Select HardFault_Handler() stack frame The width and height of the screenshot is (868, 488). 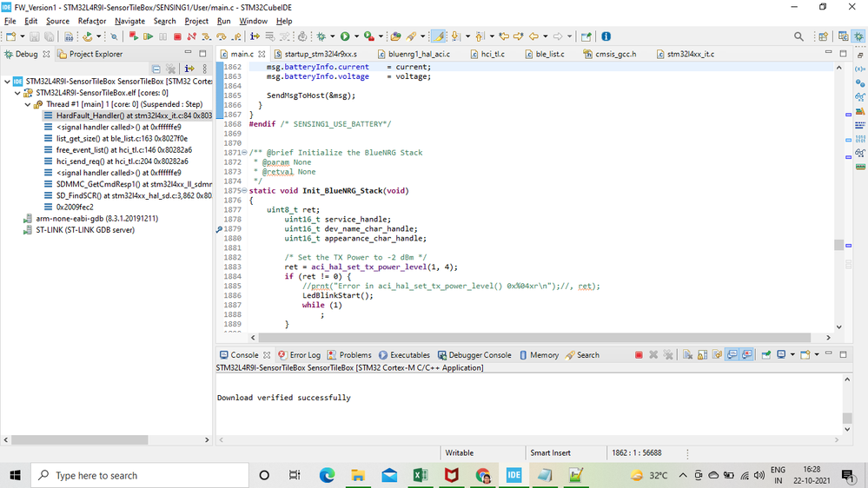tap(128, 115)
